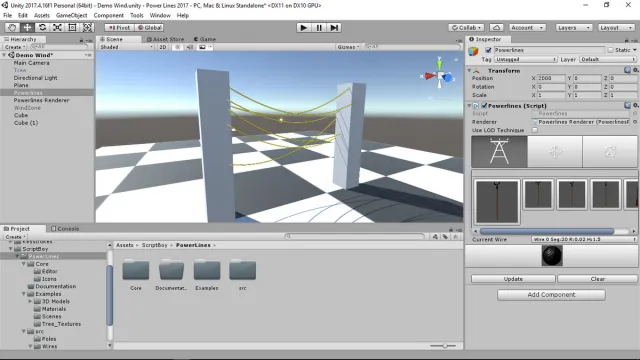Toggle the Powerlines object active checkbox
This screenshot has width=640, height=360.
coord(488,50)
